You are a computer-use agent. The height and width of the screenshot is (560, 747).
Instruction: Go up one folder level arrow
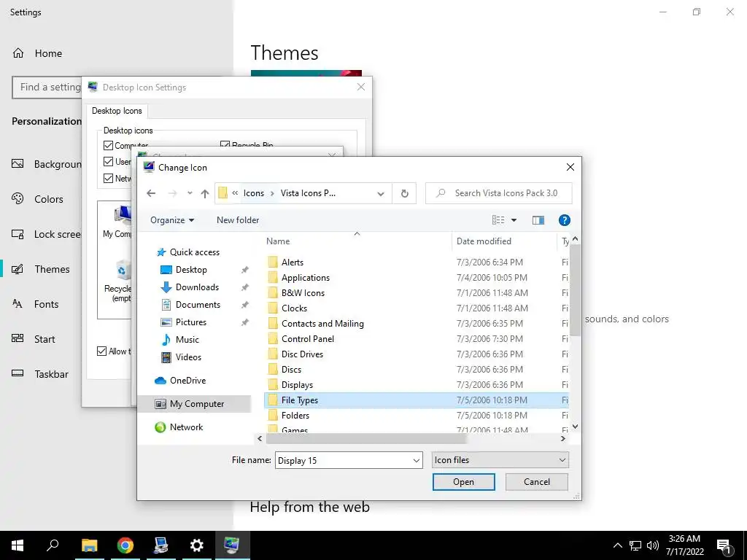(205, 193)
